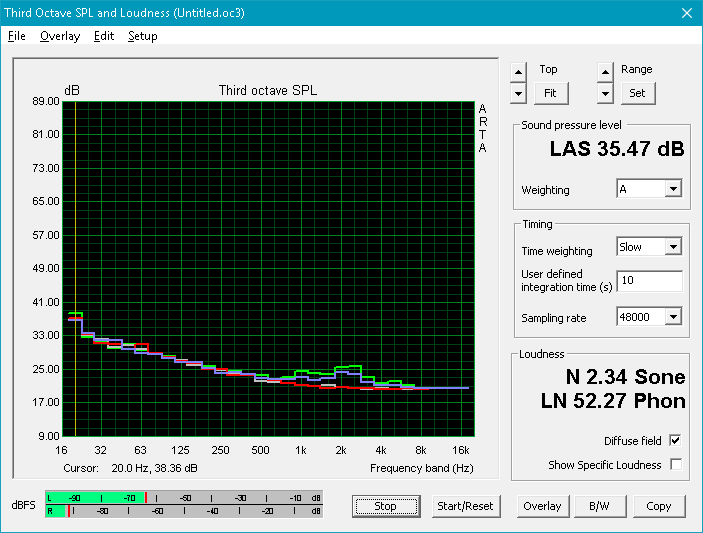703x533 pixels.
Task: Enable Show Specific Loudness checkbox
Action: pyautogui.click(x=675, y=464)
